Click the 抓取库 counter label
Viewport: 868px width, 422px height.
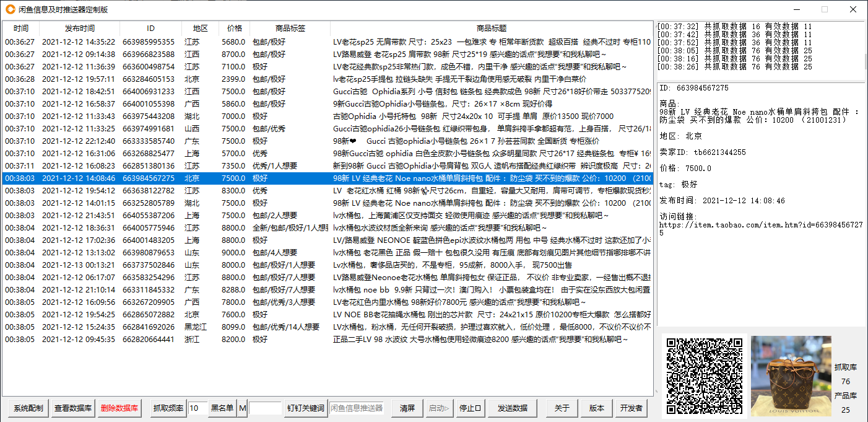[846, 367]
